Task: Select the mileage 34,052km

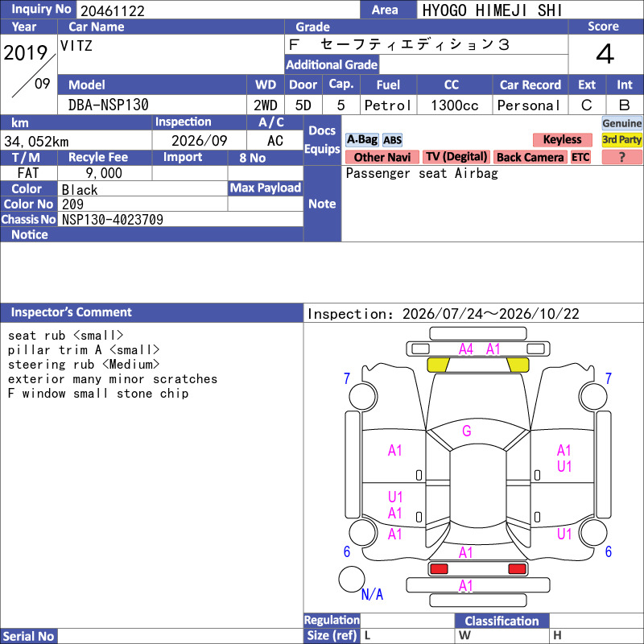Action: tap(36, 142)
